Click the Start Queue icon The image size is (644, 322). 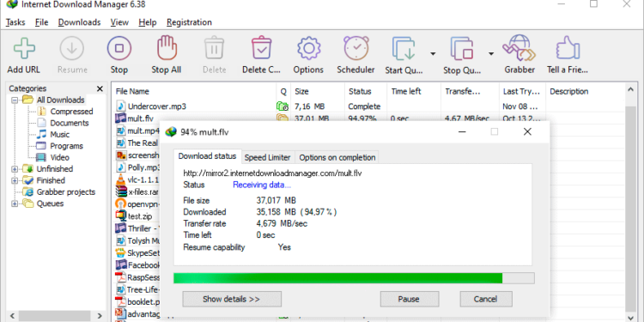click(x=404, y=48)
